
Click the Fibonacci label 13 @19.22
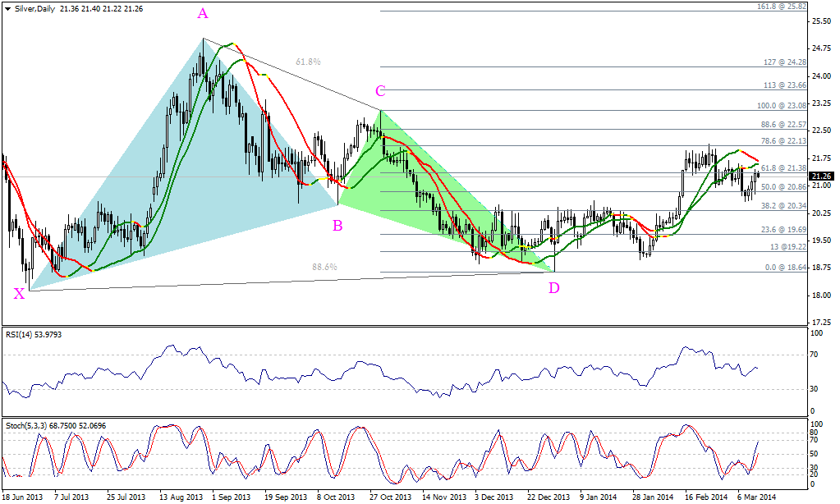pyautogui.click(x=788, y=247)
